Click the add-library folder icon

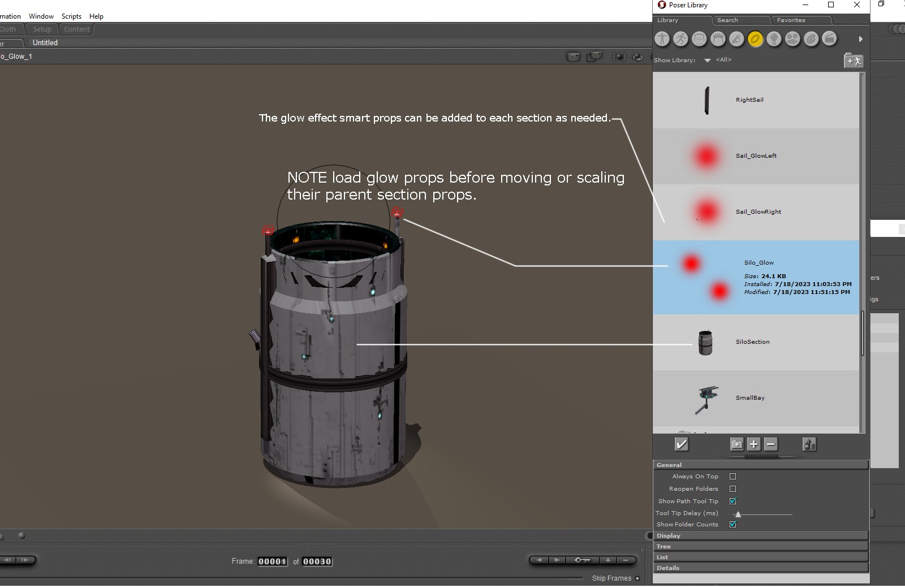tap(854, 60)
